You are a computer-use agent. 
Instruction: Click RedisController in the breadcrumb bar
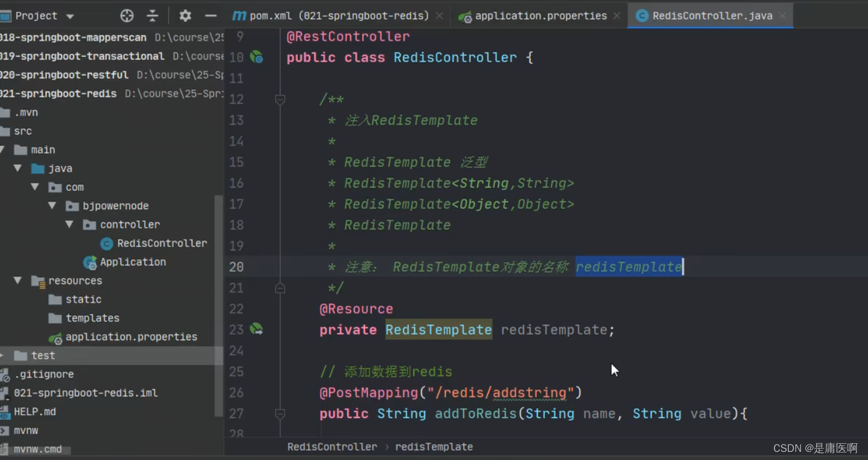point(332,446)
